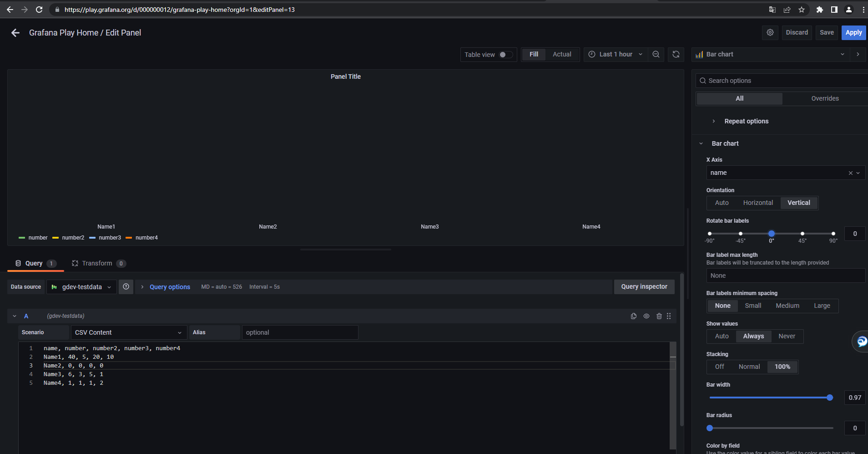The image size is (868, 454).
Task: Open the browser extensions puzzle icon
Action: 820,10
